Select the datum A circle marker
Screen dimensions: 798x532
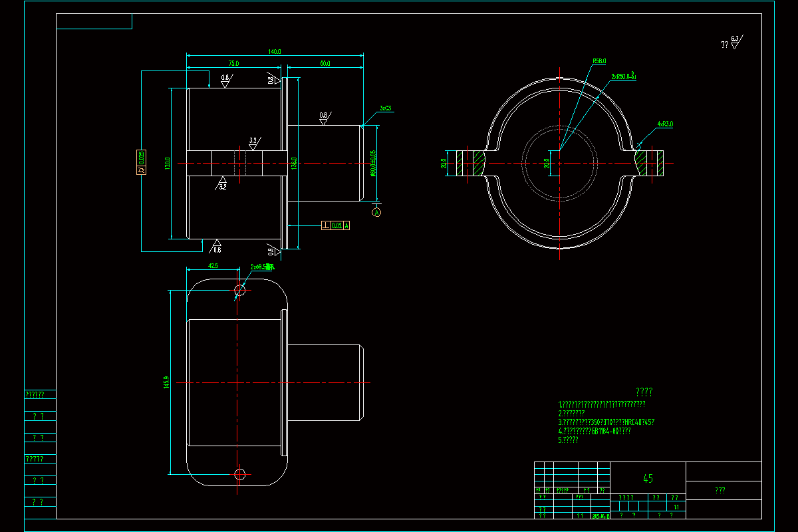[x=376, y=213]
